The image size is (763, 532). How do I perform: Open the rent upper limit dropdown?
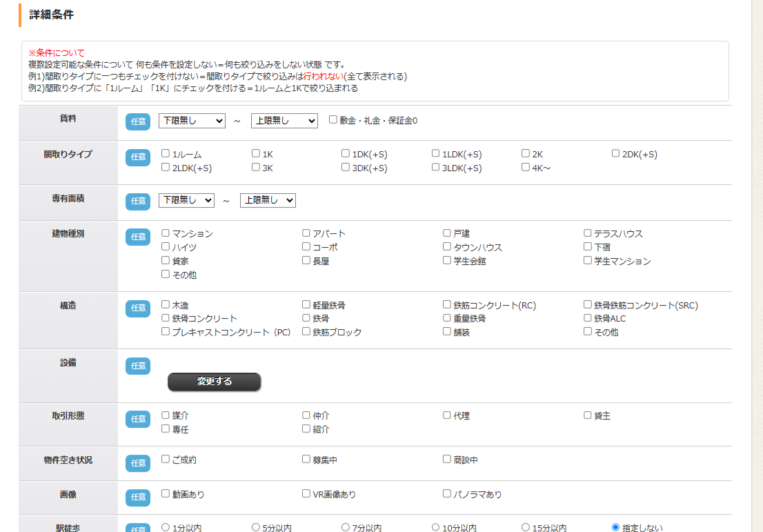tap(283, 120)
